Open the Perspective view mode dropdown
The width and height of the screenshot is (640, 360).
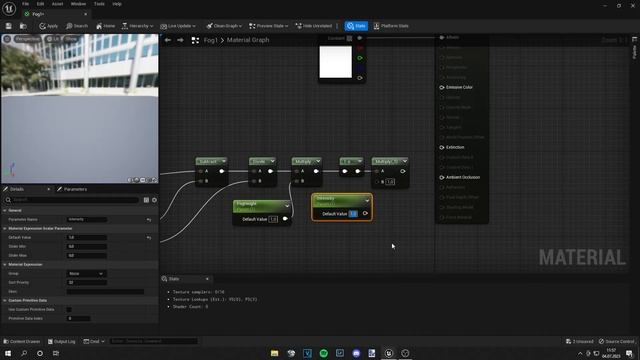[x=27, y=39]
